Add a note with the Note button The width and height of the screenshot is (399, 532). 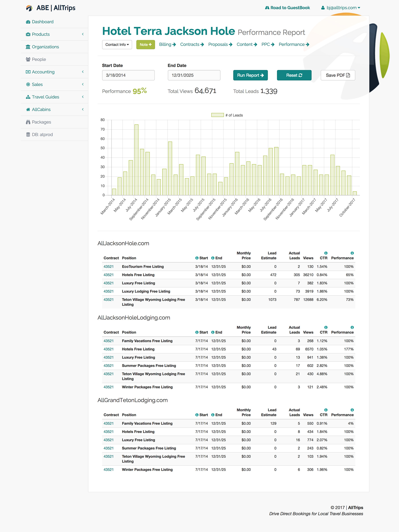tap(145, 45)
